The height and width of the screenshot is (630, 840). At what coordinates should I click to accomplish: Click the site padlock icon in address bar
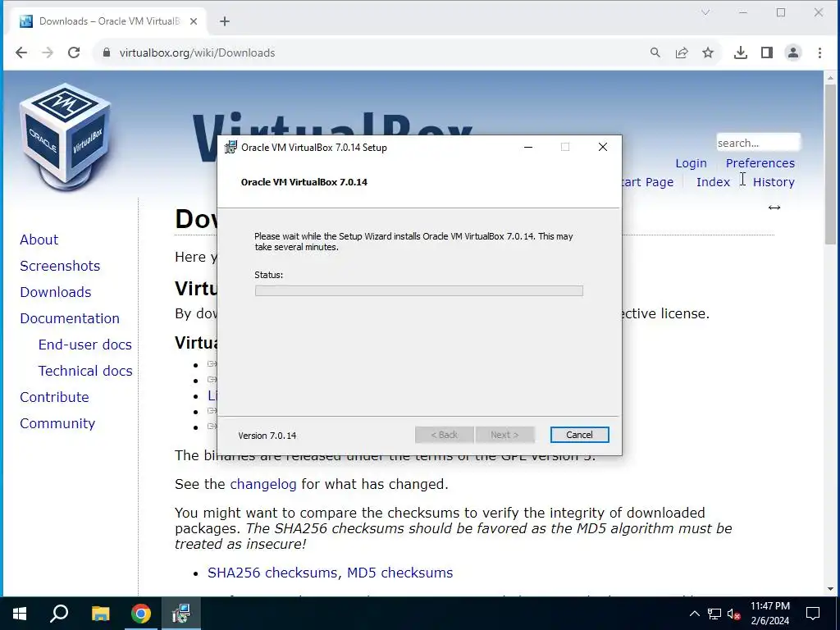coord(107,52)
